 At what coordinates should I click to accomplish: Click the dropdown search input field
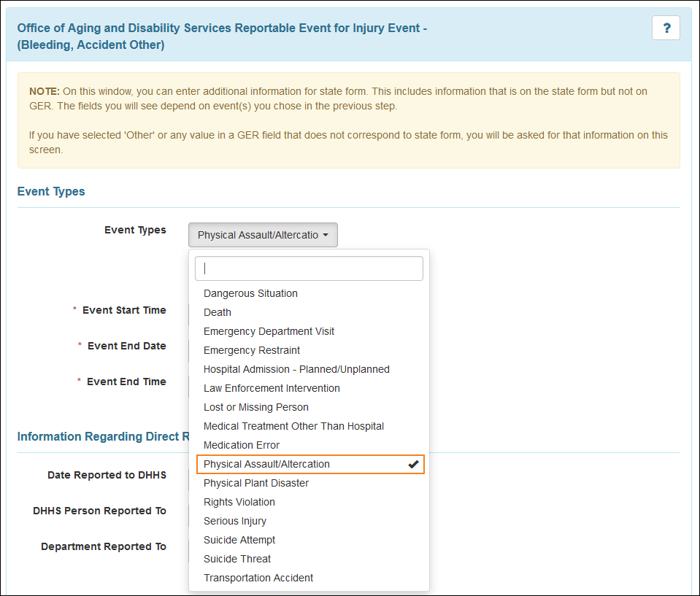click(x=309, y=268)
